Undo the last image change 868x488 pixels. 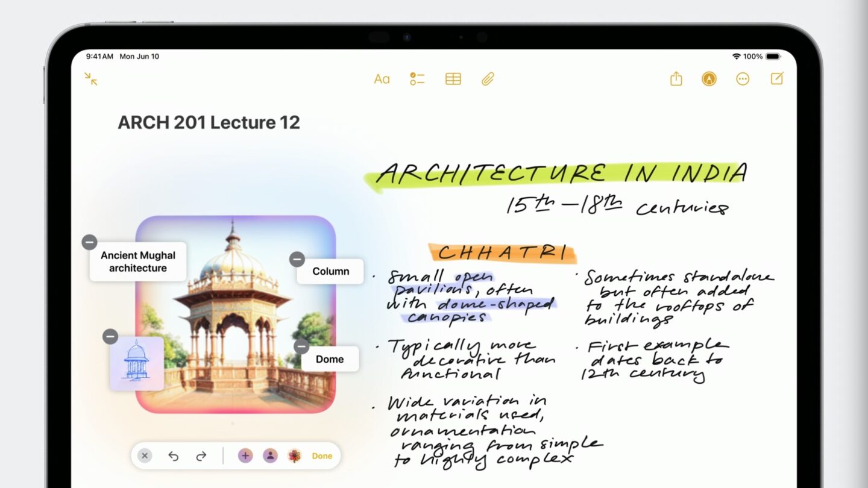[174, 456]
